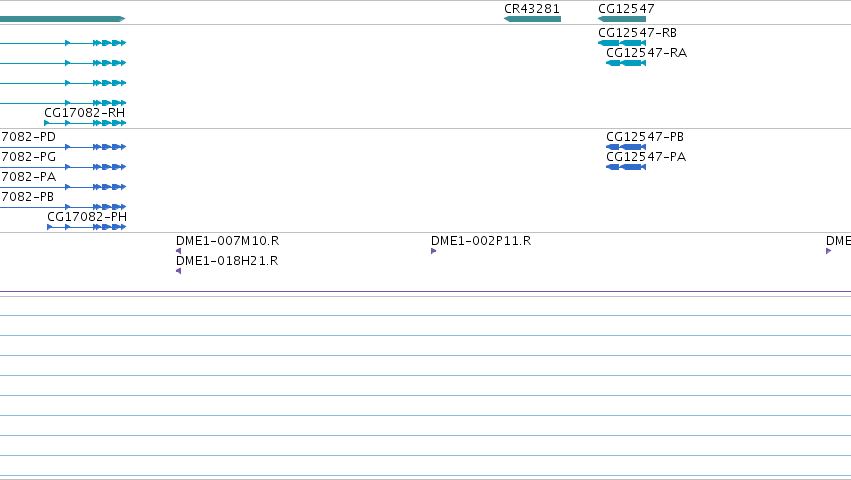851x480 pixels.
Task: Click the CG12547-RB label
Action: [638, 33]
